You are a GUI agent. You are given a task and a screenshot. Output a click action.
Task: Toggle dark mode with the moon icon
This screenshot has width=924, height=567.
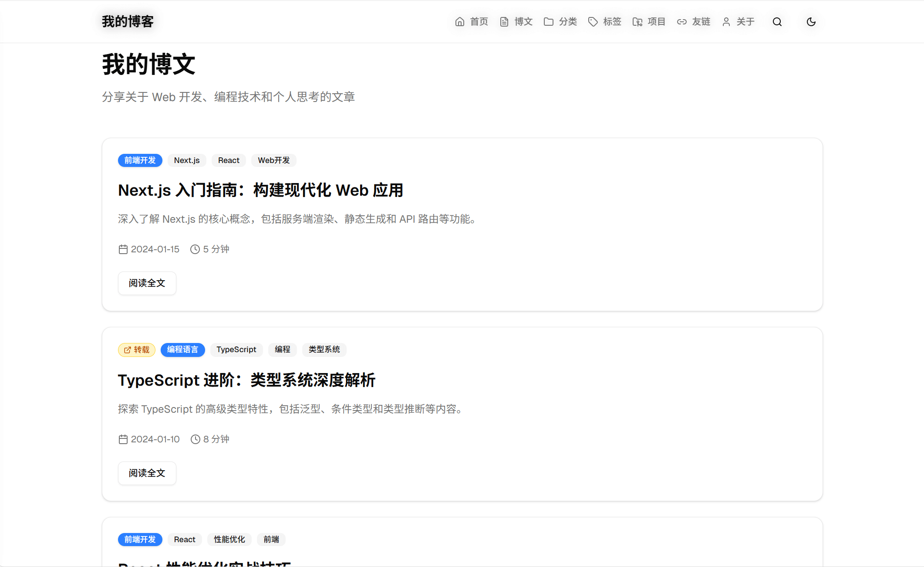pos(811,21)
